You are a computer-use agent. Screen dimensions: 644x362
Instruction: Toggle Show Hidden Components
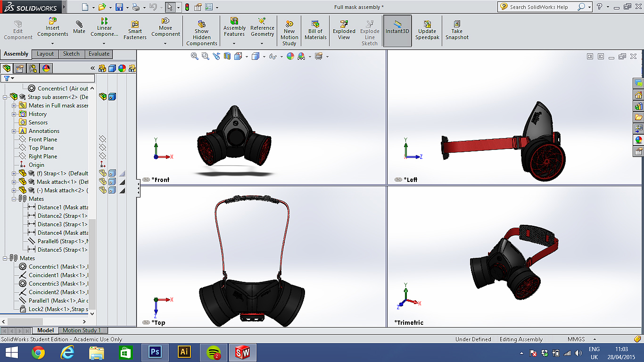coord(201,33)
